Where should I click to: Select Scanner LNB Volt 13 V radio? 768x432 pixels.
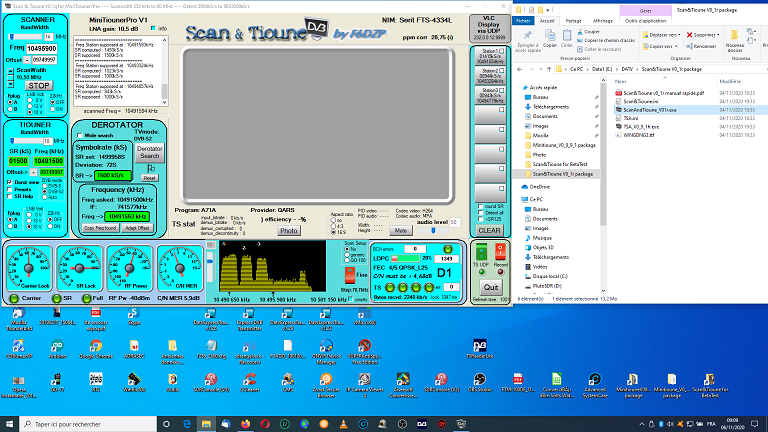30,106
